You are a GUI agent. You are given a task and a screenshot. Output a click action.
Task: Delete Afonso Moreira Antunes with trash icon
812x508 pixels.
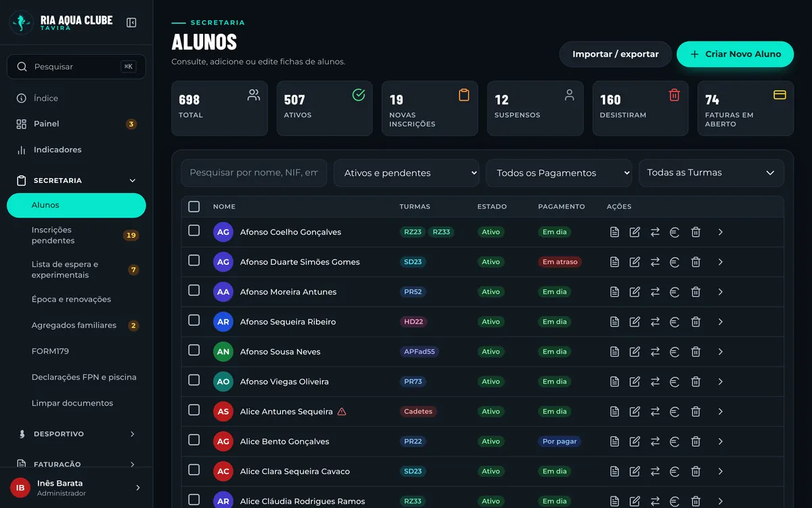click(x=696, y=292)
